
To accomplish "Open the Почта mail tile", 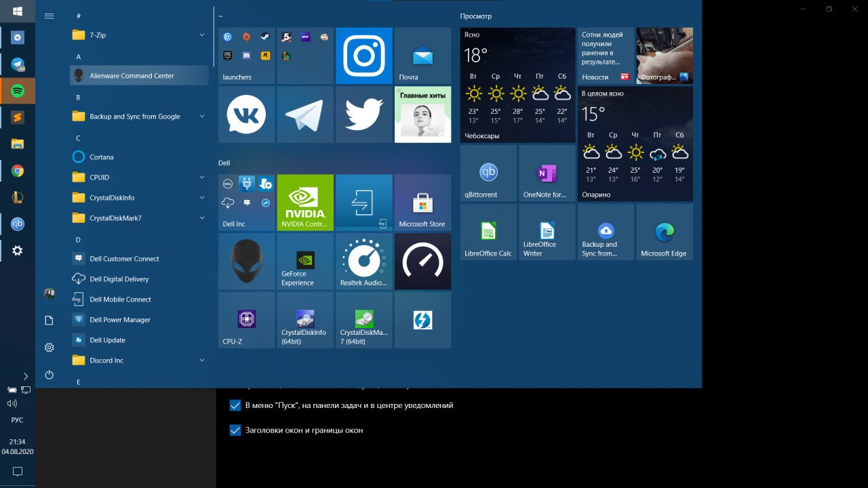I will [x=423, y=56].
